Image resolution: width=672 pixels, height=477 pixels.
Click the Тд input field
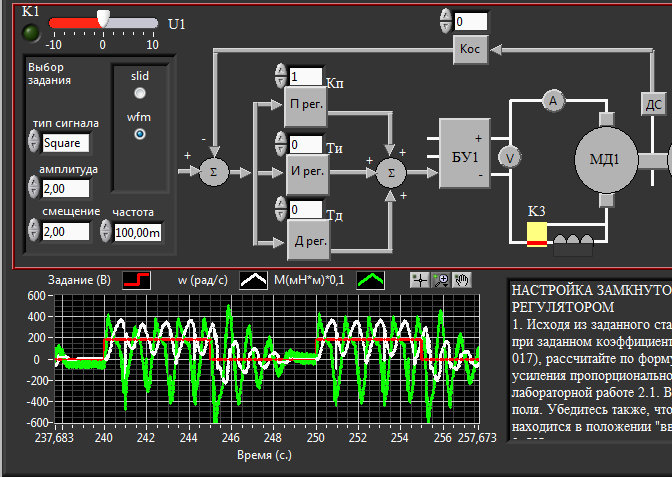306,210
